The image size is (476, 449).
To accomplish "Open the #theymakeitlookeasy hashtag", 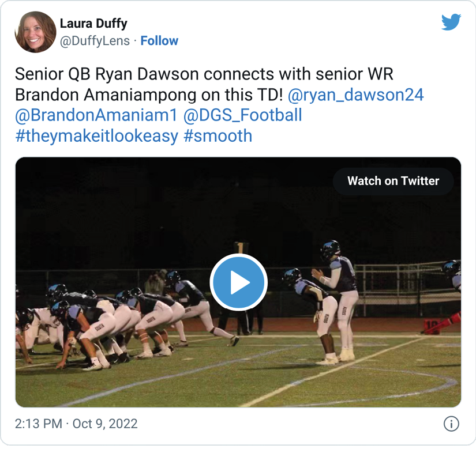I will pyautogui.click(x=96, y=136).
